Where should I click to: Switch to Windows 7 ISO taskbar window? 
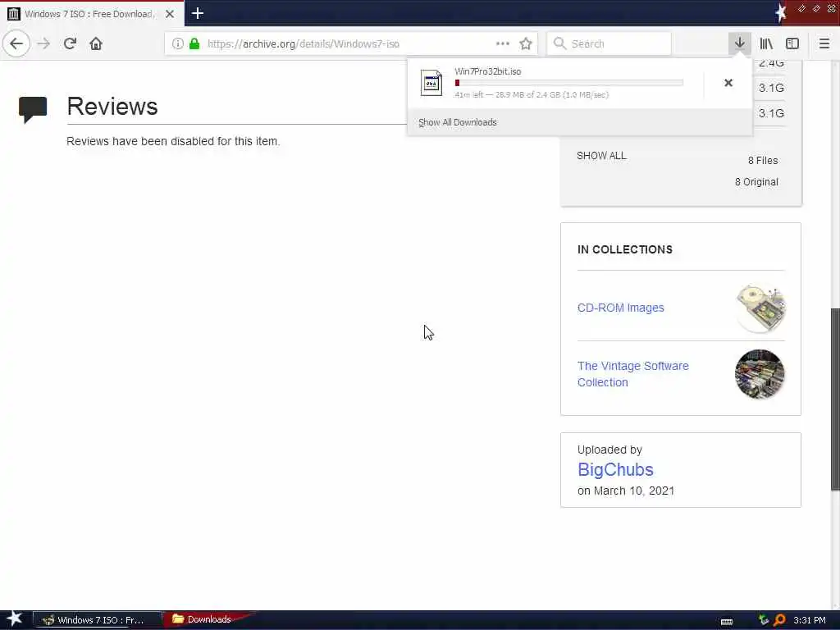[x=97, y=620]
